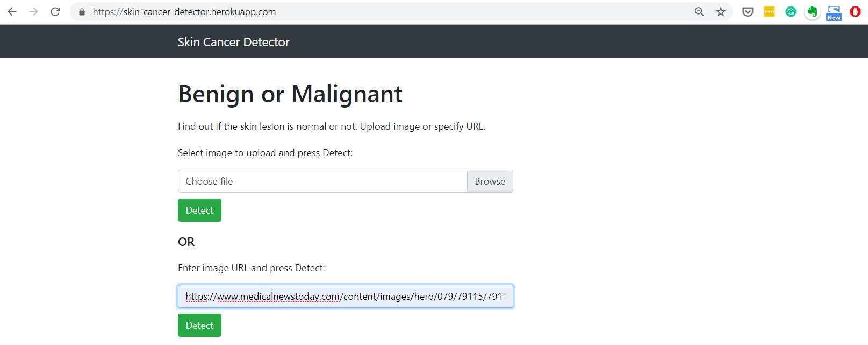Click the browser back arrow
868x345 pixels.
12,12
